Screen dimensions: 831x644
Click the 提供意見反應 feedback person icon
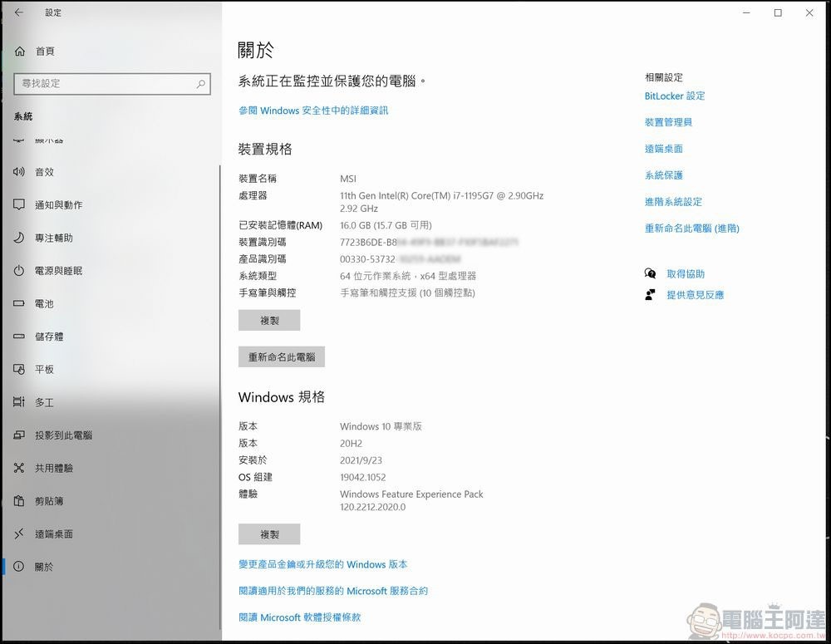pos(651,295)
